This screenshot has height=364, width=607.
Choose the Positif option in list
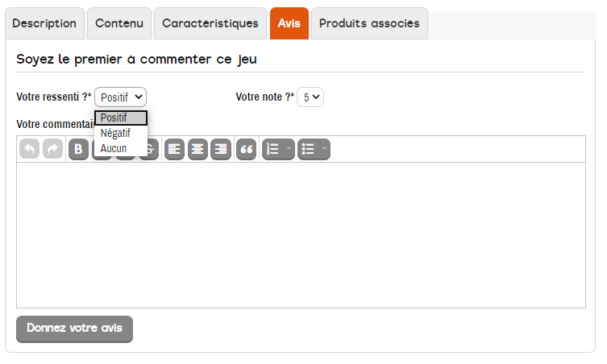[x=121, y=118]
